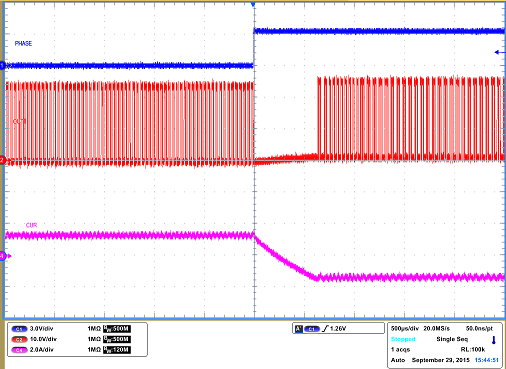Click the blue channel 1 ground marker on the left edge
The width and height of the screenshot is (506, 369).
3,66
